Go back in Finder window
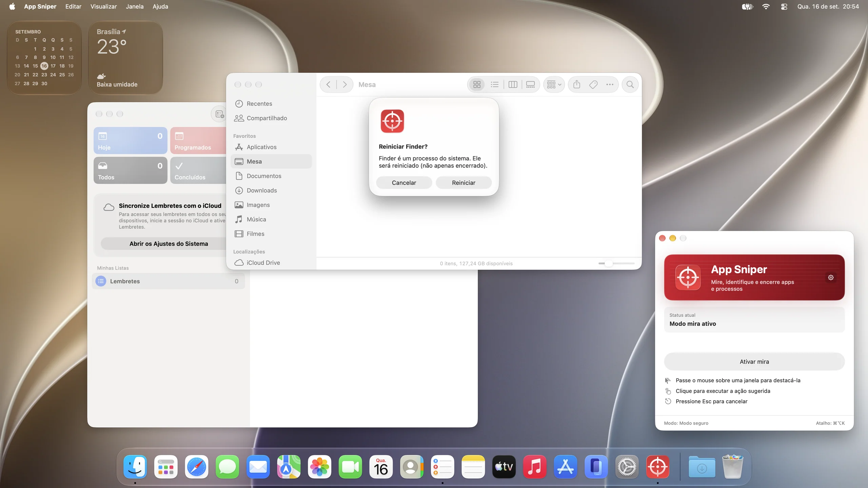 [x=328, y=84]
